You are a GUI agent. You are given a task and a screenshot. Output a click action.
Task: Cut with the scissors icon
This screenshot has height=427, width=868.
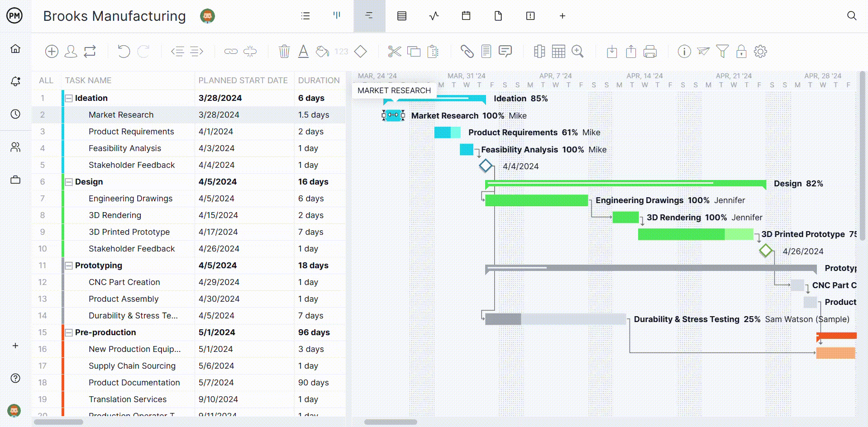pyautogui.click(x=395, y=52)
